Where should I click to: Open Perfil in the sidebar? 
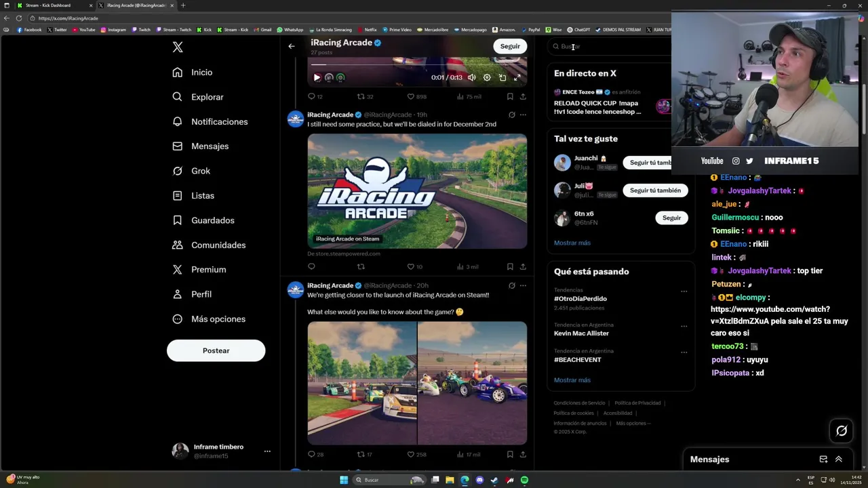click(x=192, y=294)
